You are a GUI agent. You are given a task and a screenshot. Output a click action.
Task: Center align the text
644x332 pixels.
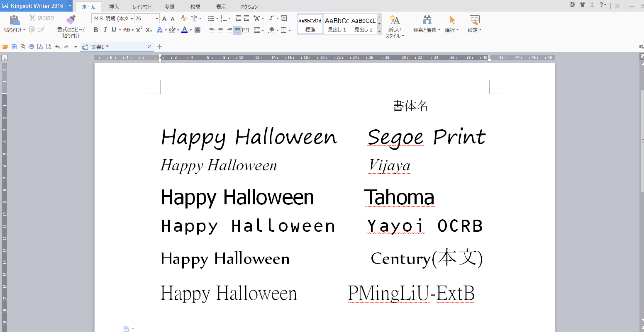(220, 30)
